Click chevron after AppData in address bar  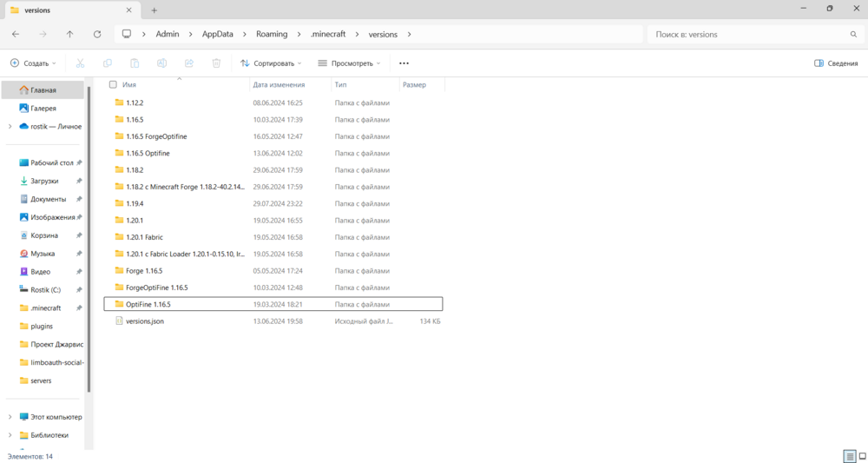point(245,35)
